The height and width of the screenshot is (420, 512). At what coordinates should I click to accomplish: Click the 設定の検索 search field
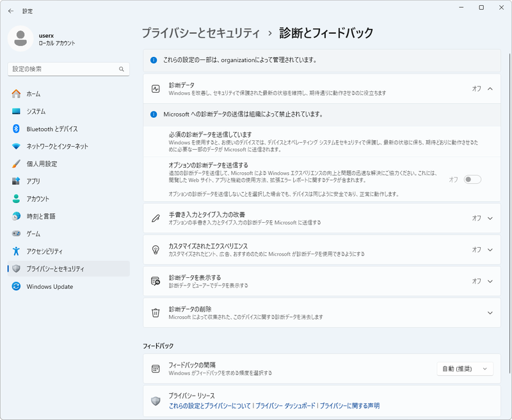pyautogui.click(x=64, y=69)
